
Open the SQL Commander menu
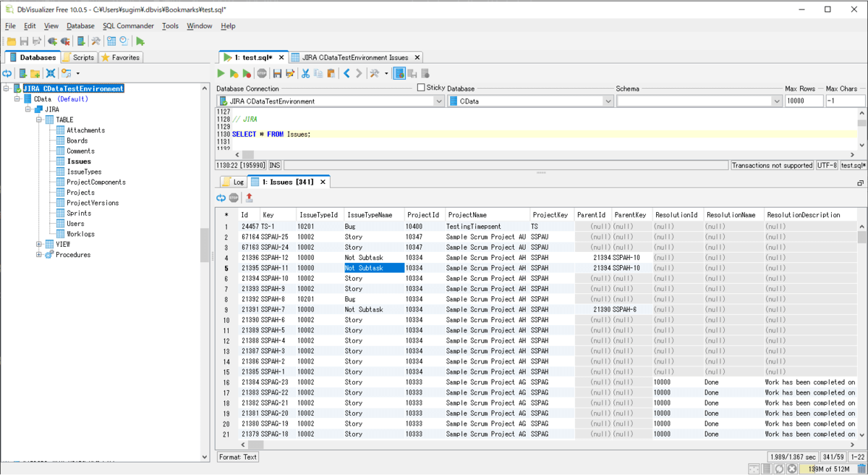[128, 26]
